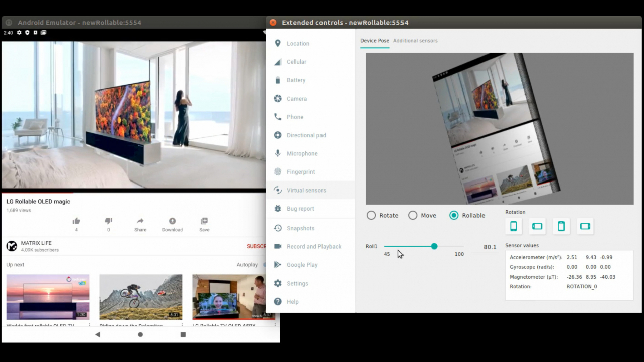644x362 pixels.
Task: Click the Gyroscope (rad/s) label
Action: [532, 267]
